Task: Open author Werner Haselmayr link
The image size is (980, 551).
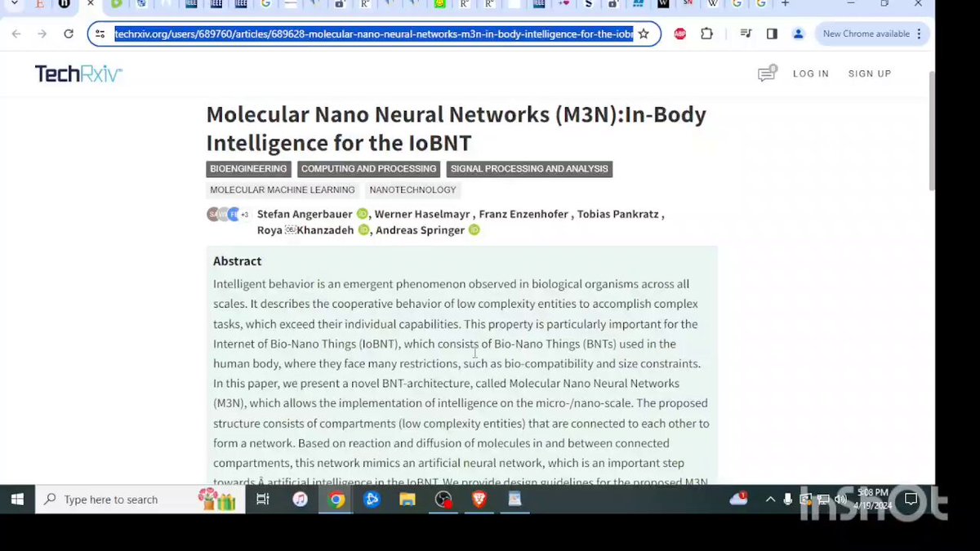Action: (x=421, y=215)
